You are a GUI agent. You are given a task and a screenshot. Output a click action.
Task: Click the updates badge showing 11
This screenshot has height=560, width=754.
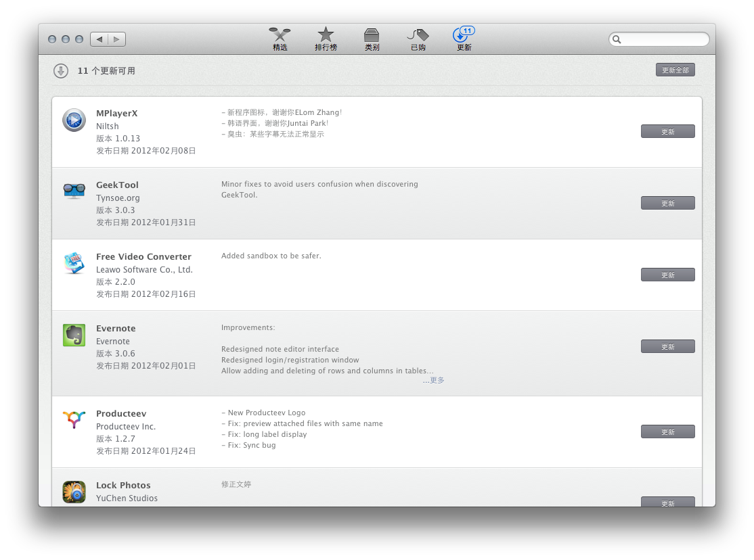[468, 30]
